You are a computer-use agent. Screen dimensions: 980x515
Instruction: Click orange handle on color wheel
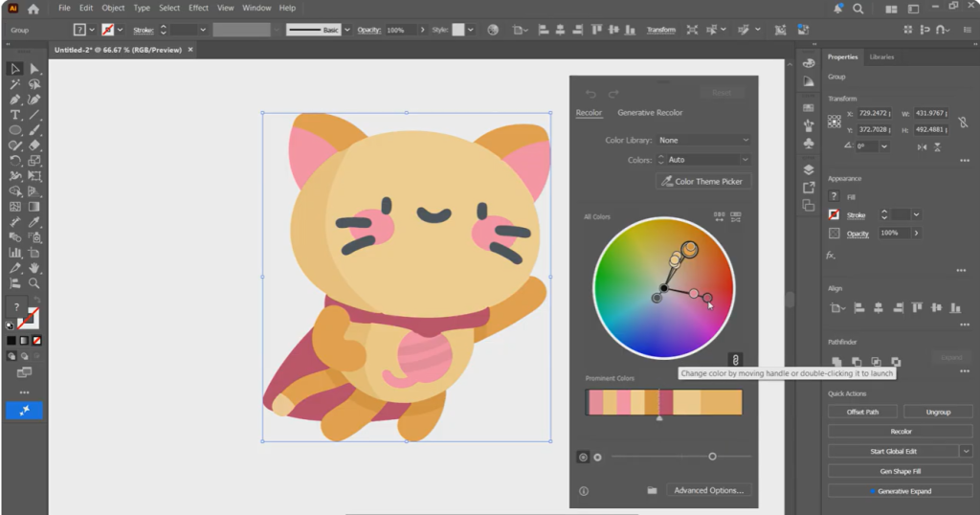pyautogui.click(x=689, y=250)
